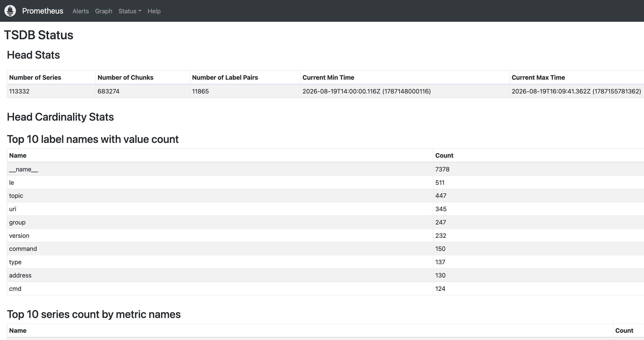The image size is (644, 340).
Task: Select the Current Min Time value cell
Action: [x=405, y=91]
